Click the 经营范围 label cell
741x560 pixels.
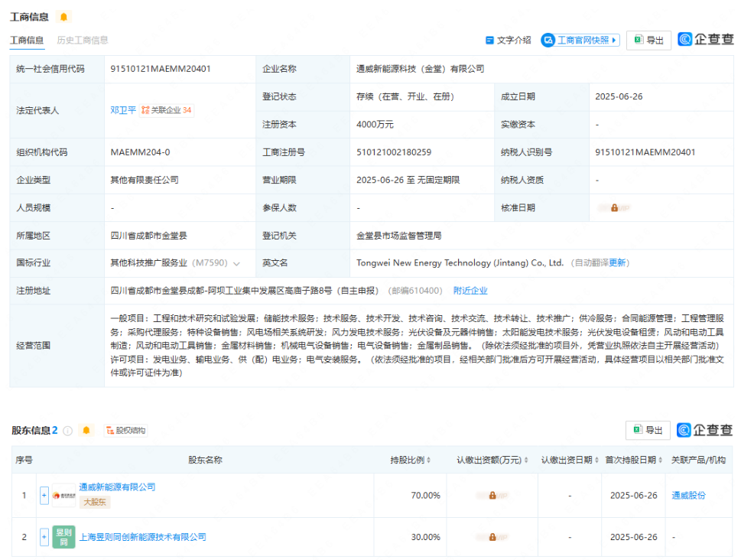(x=57, y=346)
